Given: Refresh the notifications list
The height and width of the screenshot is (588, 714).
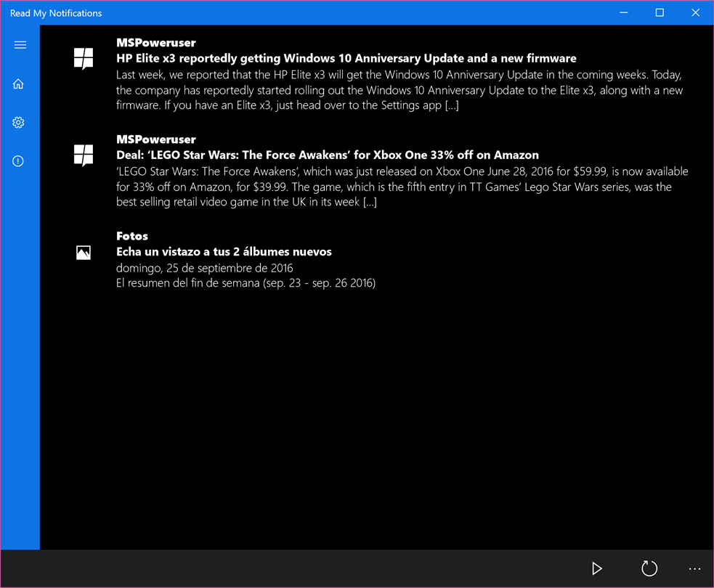Looking at the screenshot, I should click(649, 568).
